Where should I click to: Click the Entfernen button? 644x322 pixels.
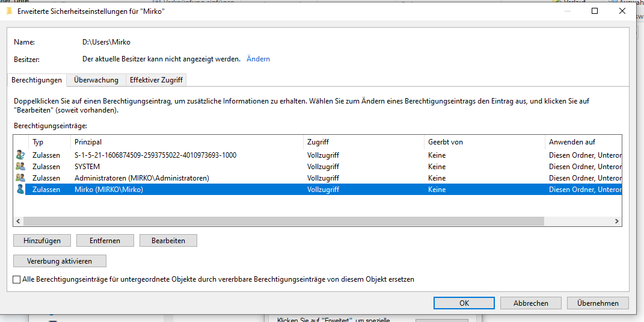click(x=105, y=241)
